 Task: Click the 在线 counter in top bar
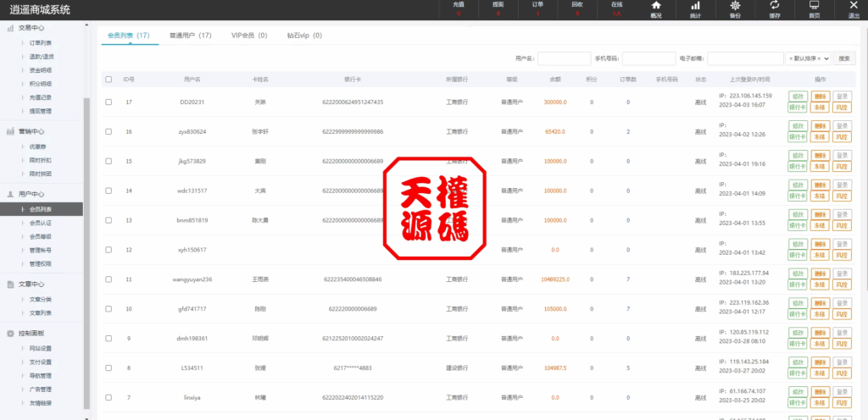pyautogui.click(x=617, y=8)
